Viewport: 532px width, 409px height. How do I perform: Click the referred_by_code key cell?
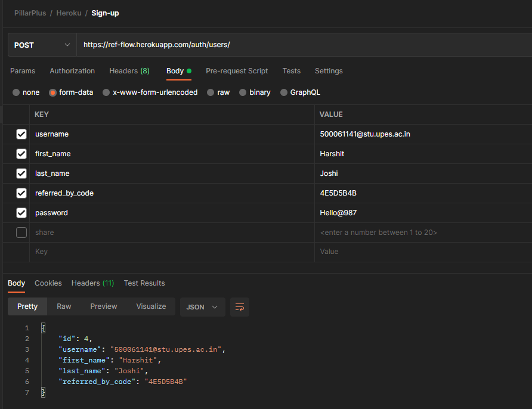[172, 193]
